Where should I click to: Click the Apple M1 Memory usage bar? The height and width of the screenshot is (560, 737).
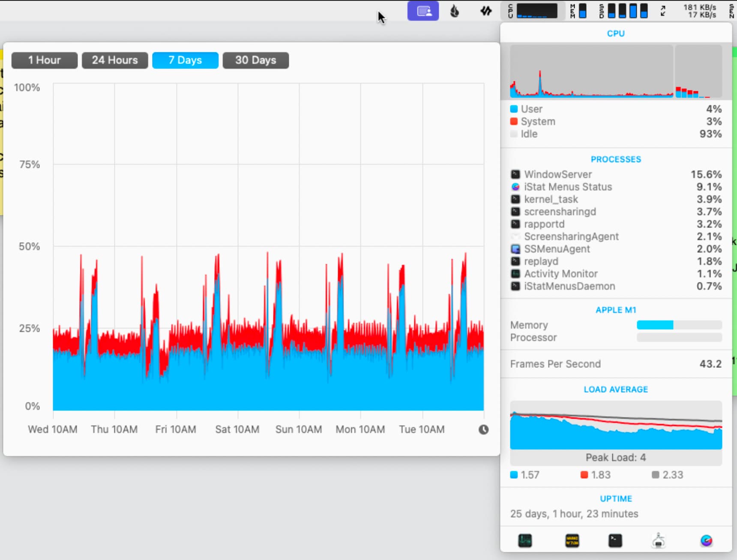[679, 325]
